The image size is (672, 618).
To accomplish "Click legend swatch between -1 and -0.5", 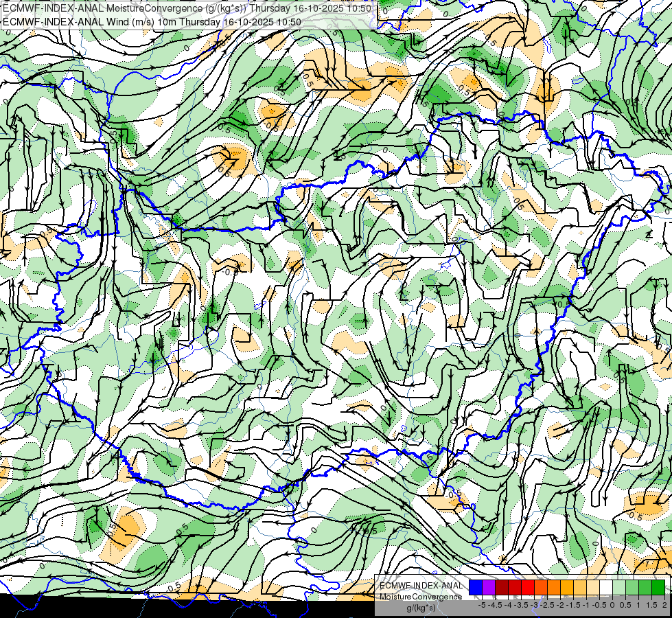I will coord(593,588).
